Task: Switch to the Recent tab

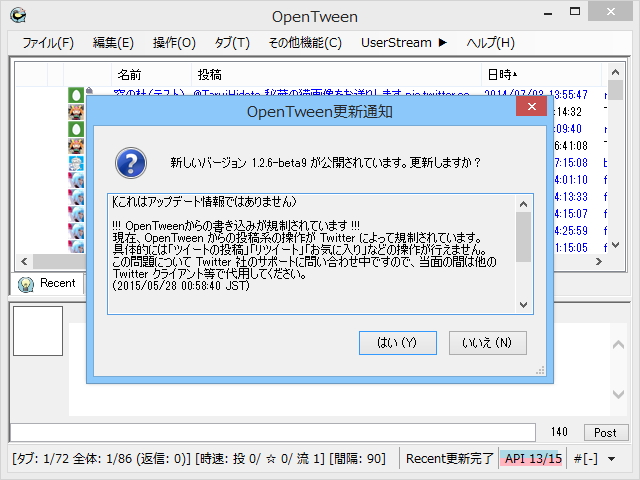Action: [47, 283]
